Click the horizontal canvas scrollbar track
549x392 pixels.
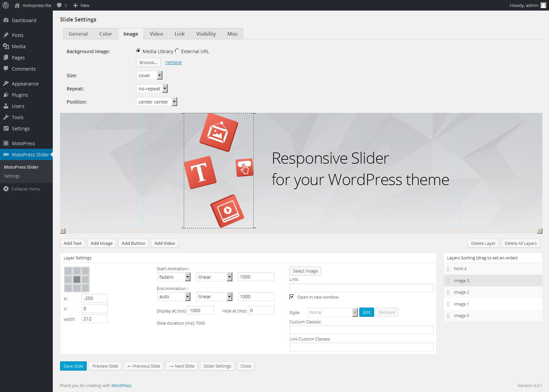(301, 231)
